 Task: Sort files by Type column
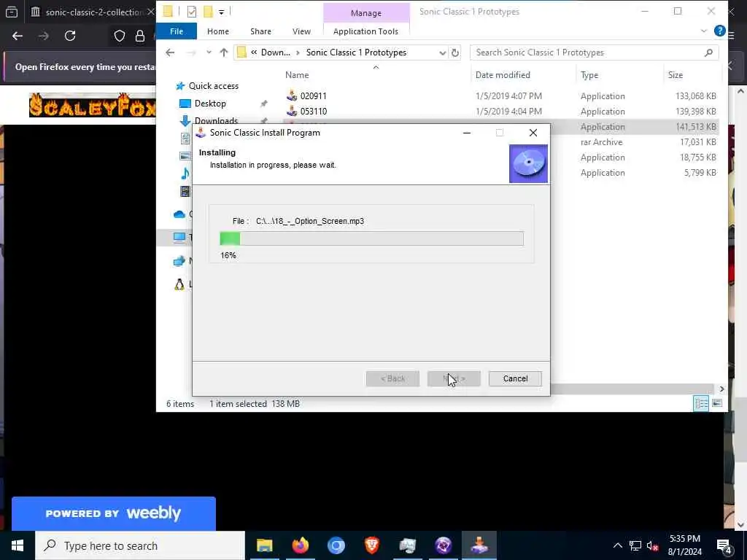click(589, 75)
